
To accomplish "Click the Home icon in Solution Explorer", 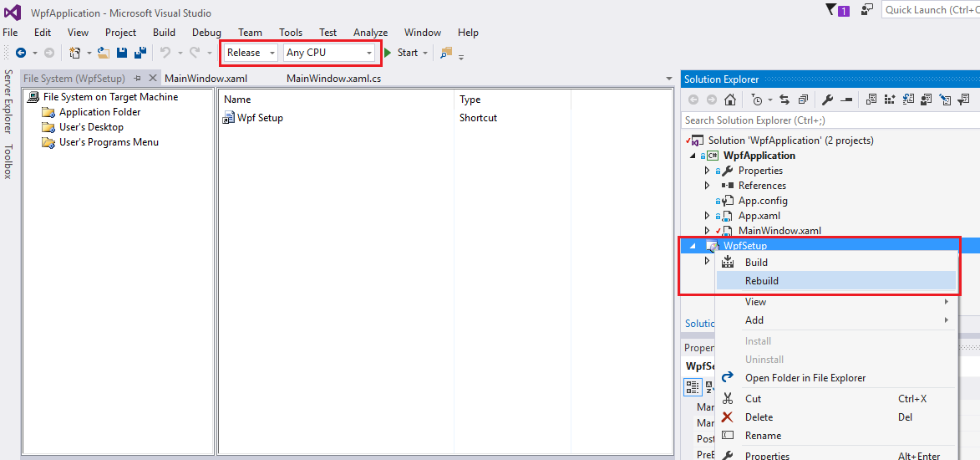I will click(x=730, y=100).
